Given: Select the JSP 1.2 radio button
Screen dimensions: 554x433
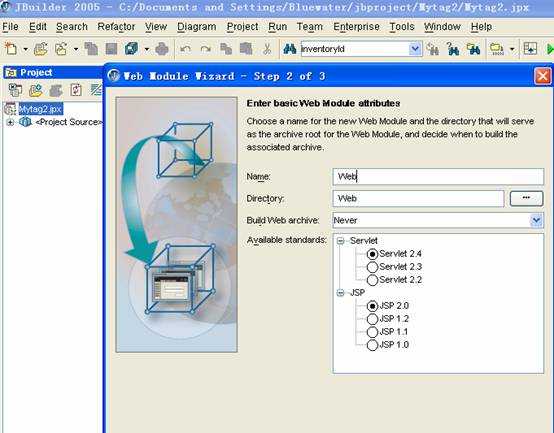Looking at the screenshot, I should coord(372,319).
